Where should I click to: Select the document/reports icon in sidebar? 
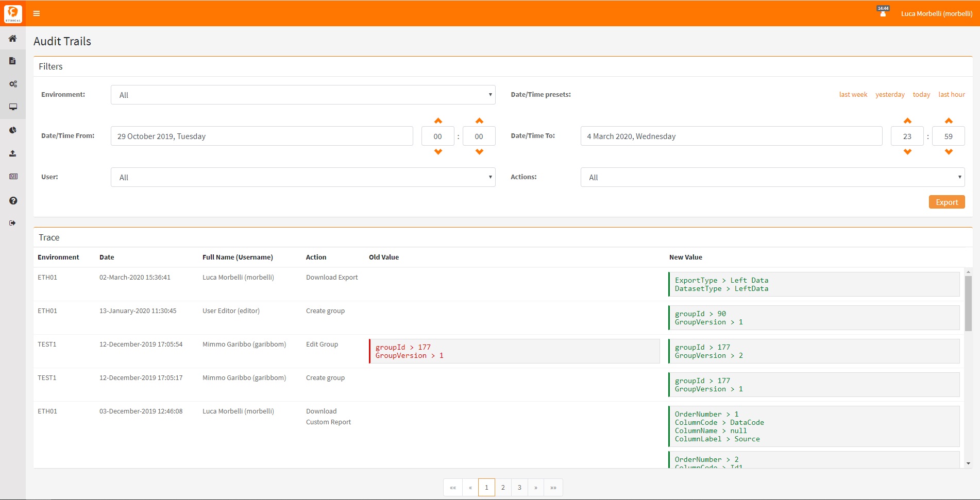pos(13,60)
